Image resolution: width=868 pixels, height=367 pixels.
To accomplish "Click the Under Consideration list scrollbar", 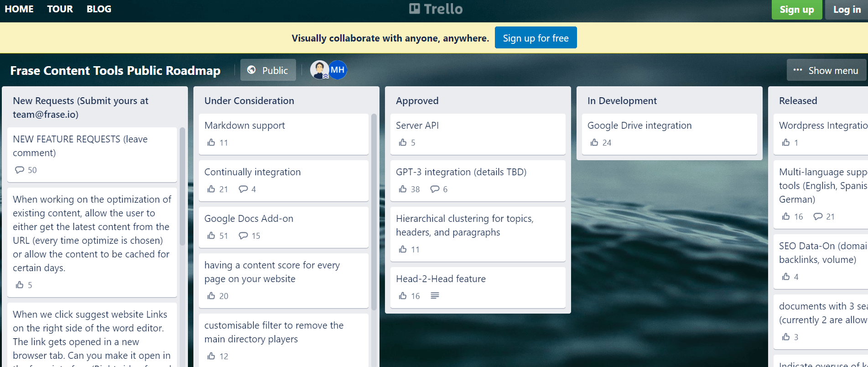I will 374,212.
